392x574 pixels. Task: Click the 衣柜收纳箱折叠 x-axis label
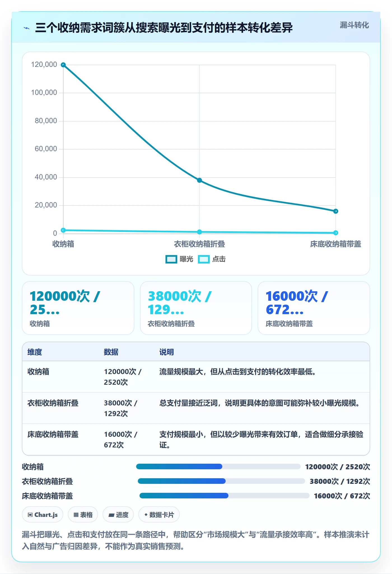[199, 244]
